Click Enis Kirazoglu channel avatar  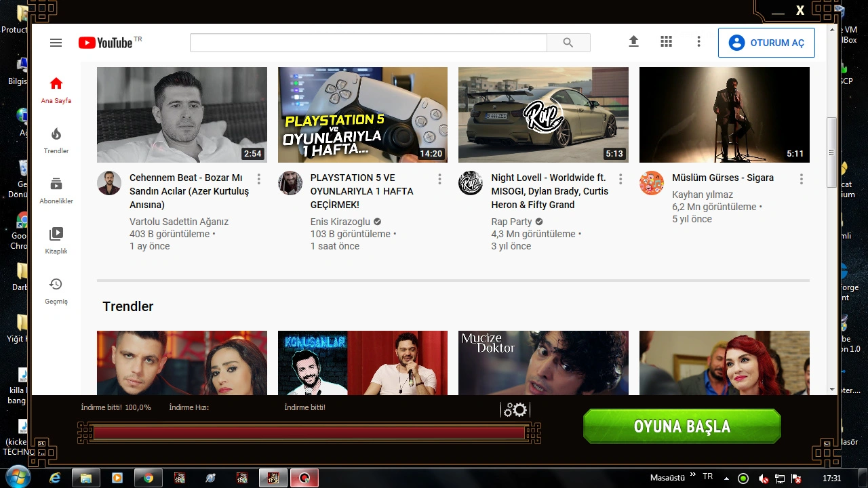(290, 183)
